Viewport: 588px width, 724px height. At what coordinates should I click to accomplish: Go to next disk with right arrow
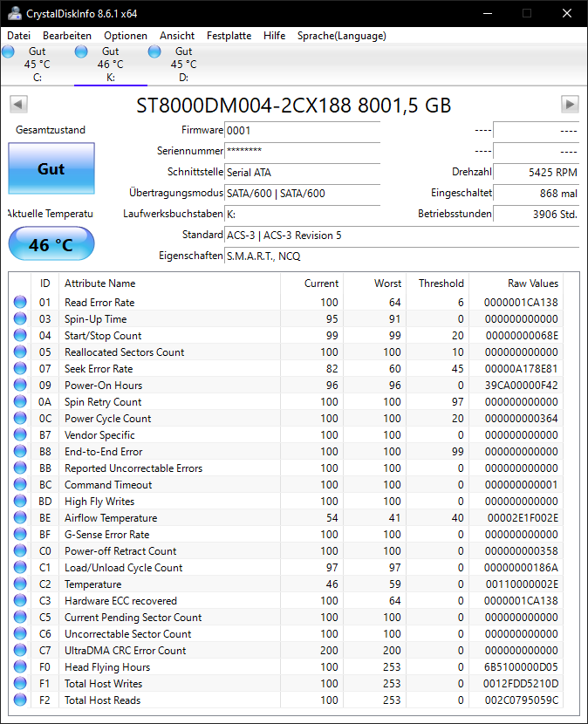[x=570, y=105]
